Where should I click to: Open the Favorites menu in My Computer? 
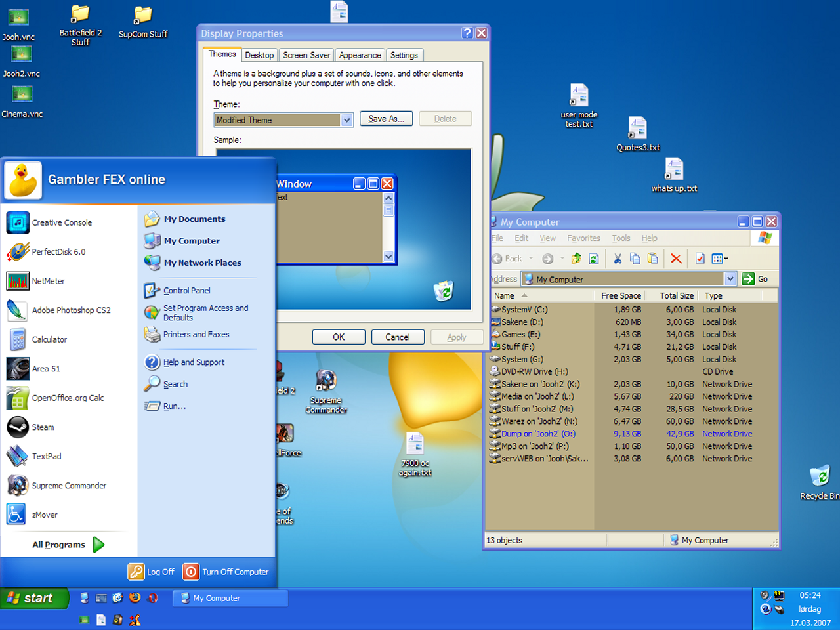click(583, 238)
